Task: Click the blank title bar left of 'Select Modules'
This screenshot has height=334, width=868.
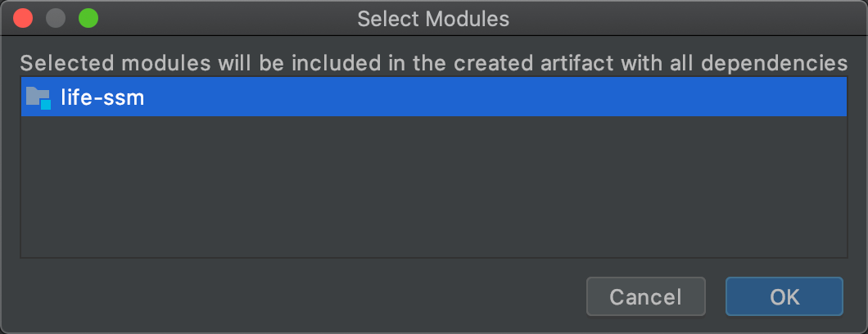Action: pos(229,18)
